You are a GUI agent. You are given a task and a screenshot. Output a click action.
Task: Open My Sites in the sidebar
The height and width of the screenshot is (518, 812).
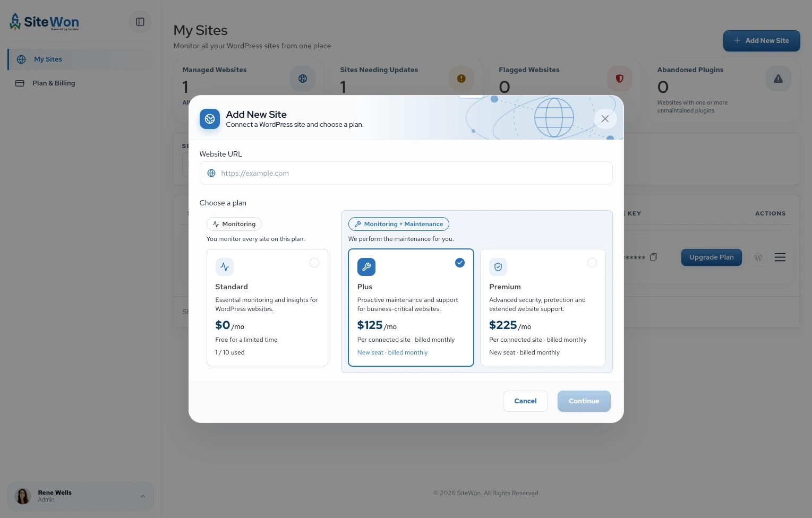(80, 59)
